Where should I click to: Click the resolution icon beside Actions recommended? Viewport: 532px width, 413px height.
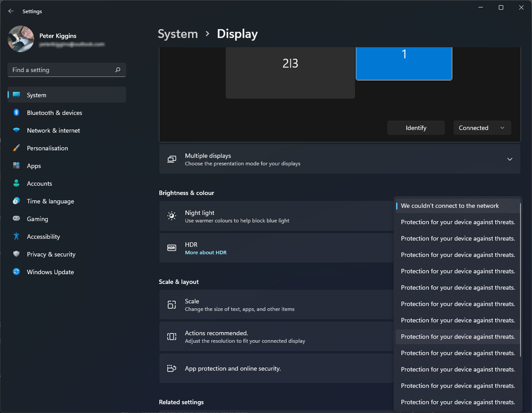pos(171,336)
